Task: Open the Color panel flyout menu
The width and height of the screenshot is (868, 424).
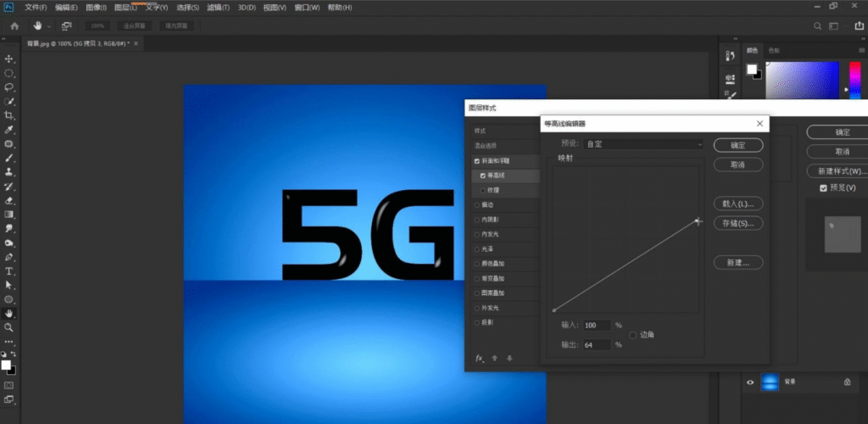Action: tap(861, 50)
